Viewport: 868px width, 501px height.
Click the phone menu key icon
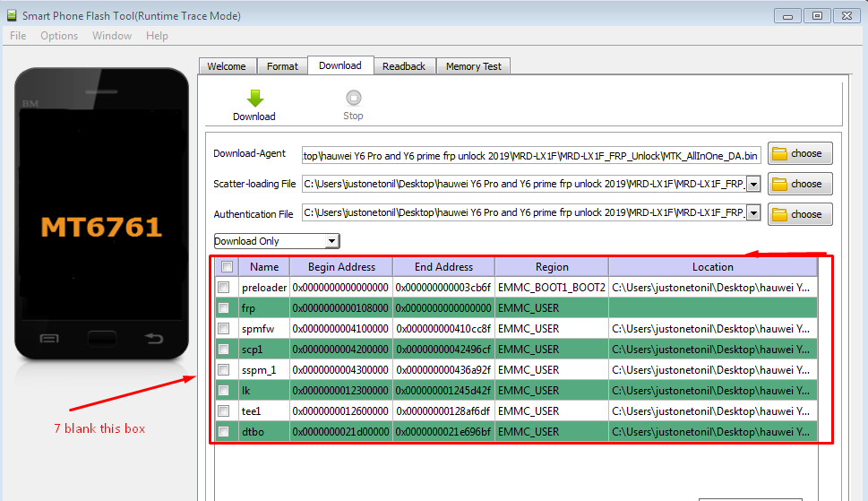click(49, 338)
